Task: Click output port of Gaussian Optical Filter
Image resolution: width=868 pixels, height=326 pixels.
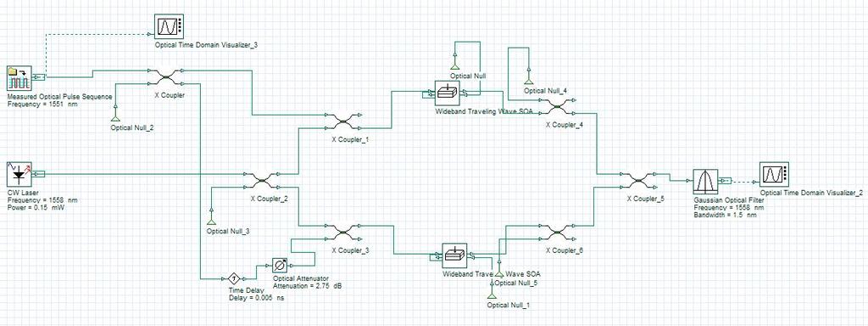Action: (x=726, y=181)
